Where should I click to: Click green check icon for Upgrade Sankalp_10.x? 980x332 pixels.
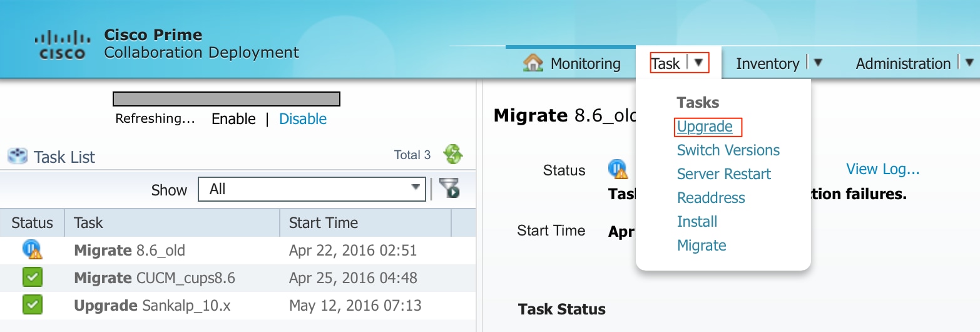coord(33,305)
